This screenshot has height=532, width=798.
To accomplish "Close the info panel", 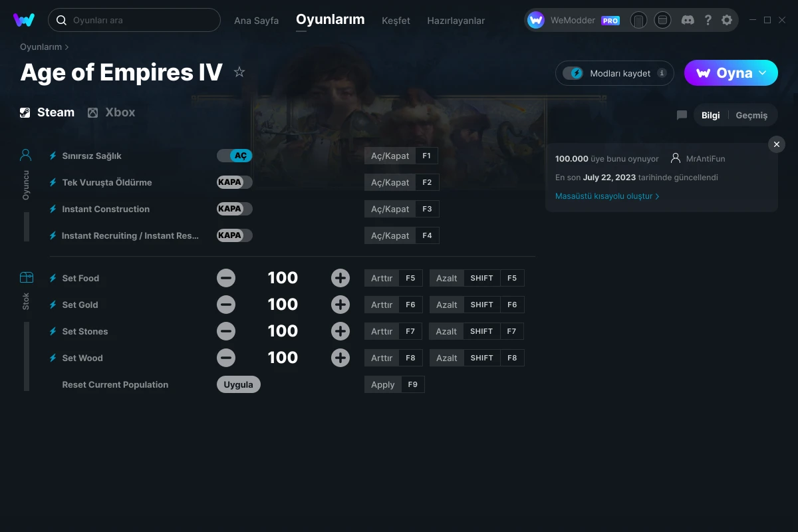I will point(777,144).
